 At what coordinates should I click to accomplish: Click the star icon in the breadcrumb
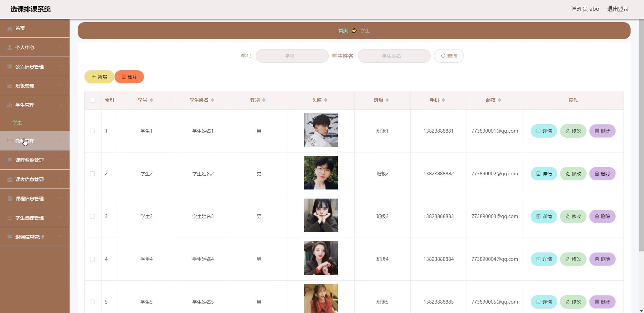click(x=354, y=31)
